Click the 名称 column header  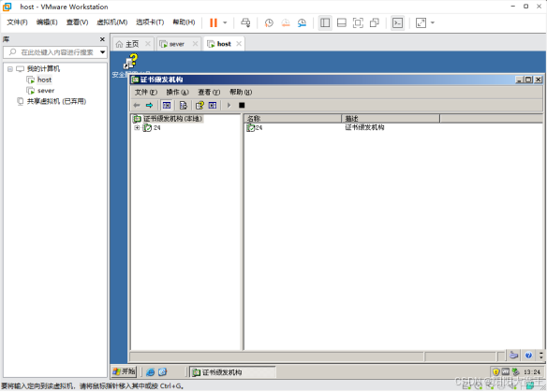tap(292, 119)
